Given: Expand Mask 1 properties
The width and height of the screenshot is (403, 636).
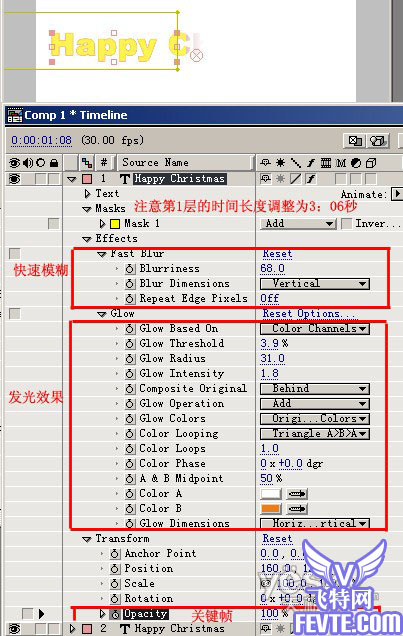Looking at the screenshot, I should click(x=102, y=224).
